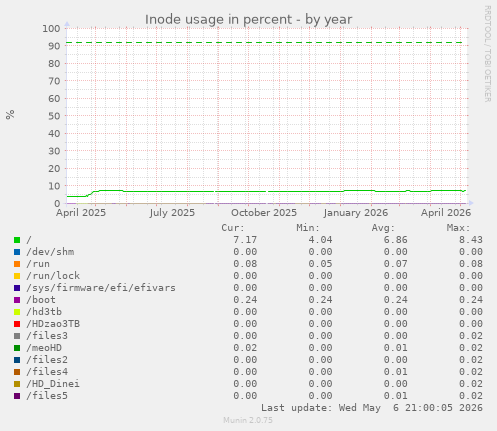Select the average value 6.86 for /
Viewport: 497px width, 431px height.
click(395, 240)
